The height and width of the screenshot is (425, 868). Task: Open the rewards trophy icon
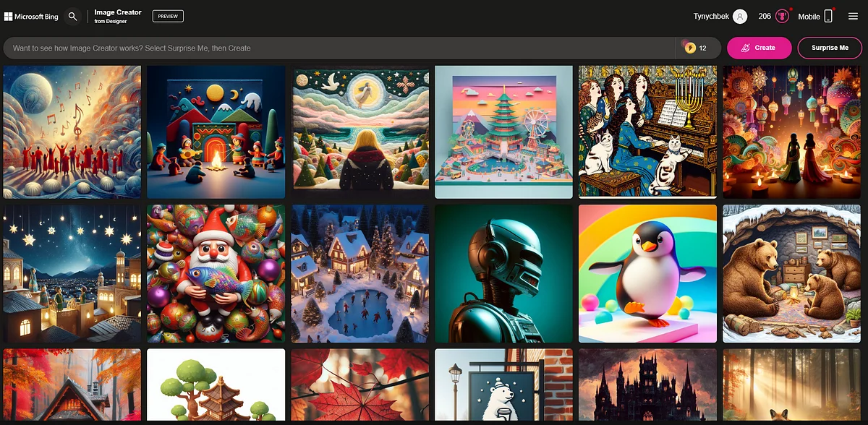781,17
